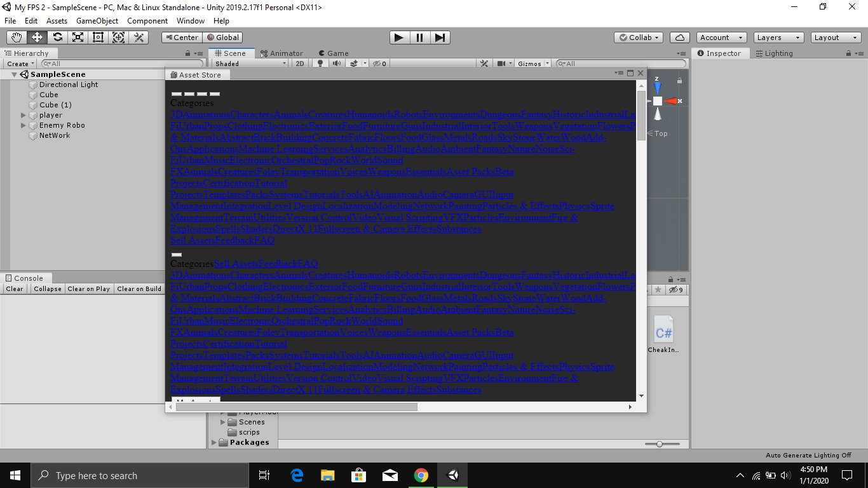
Task: Toggle 2D view mode
Action: (300, 64)
